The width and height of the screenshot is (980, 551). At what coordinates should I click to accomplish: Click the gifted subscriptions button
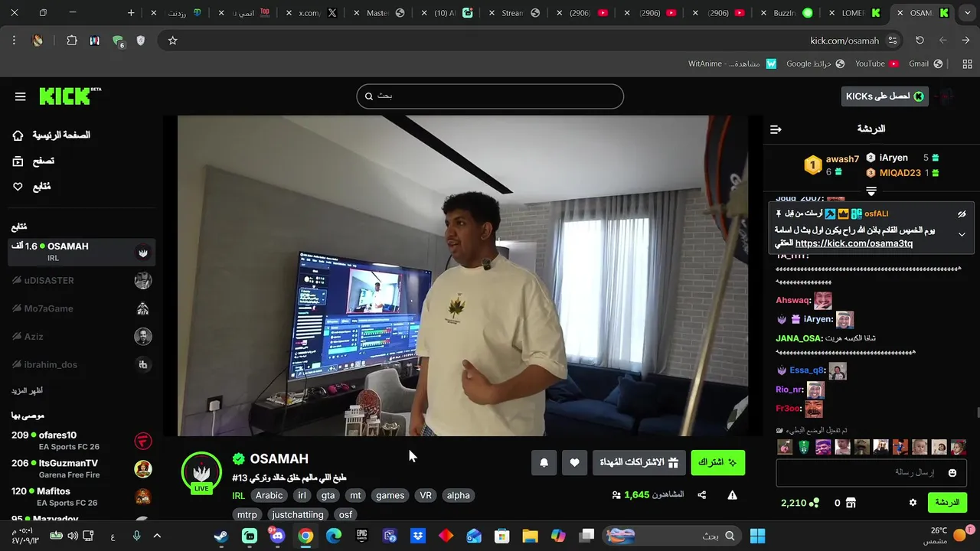(x=639, y=462)
